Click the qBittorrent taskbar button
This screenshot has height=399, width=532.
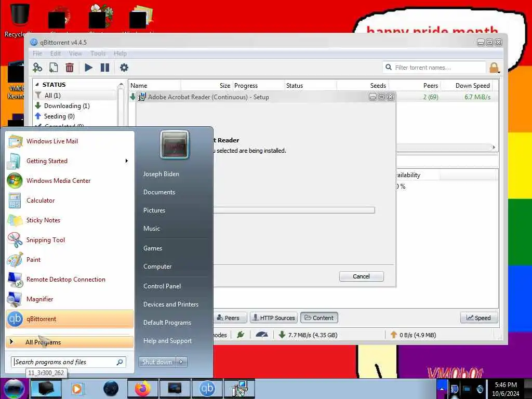[x=207, y=389]
